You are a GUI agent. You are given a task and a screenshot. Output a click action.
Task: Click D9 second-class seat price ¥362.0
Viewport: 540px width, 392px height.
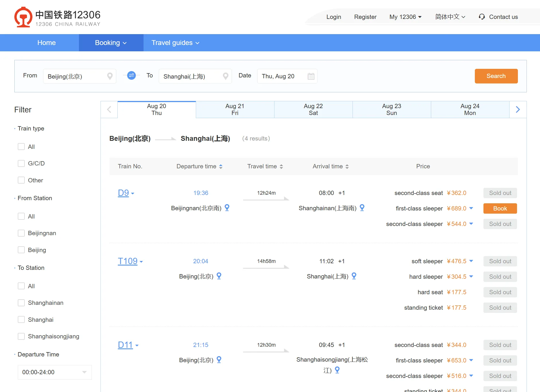tap(456, 193)
